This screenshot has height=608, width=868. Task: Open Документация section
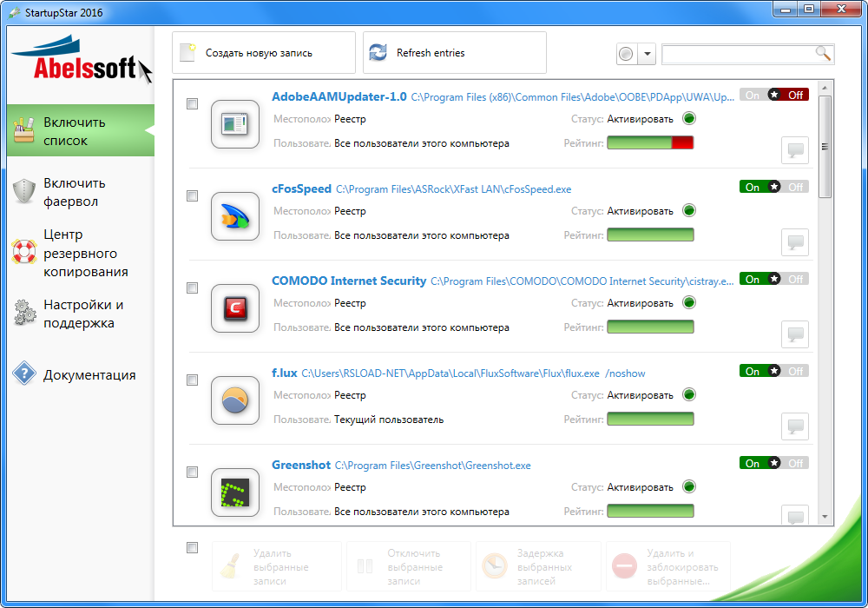tap(81, 374)
